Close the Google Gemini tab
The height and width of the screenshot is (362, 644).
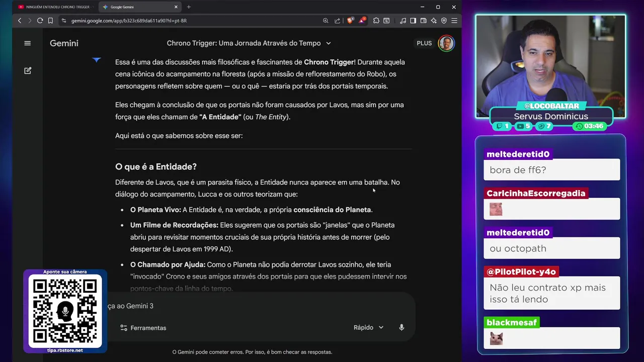pyautogui.click(x=176, y=7)
